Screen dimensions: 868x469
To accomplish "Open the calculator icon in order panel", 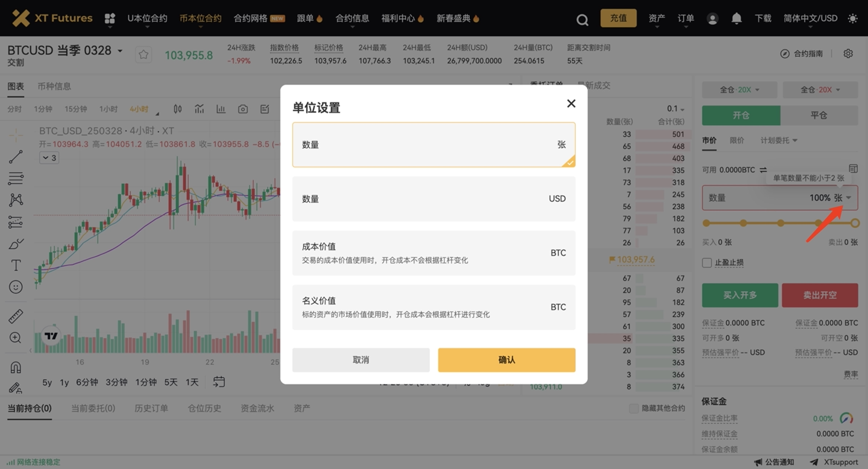I will [853, 169].
